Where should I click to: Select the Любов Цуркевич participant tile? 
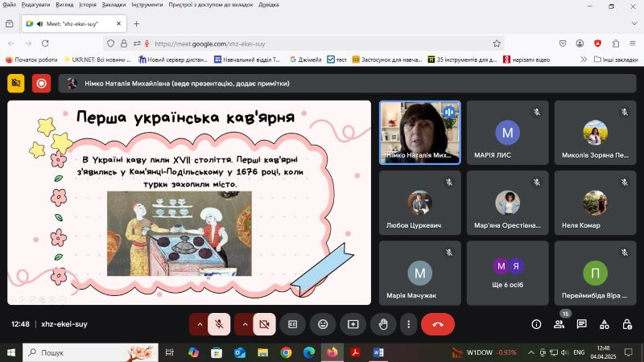(x=419, y=203)
